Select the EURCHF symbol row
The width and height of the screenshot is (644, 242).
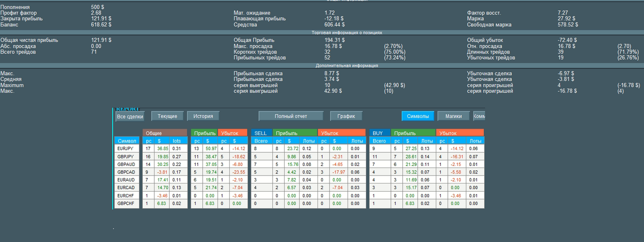coord(127,196)
